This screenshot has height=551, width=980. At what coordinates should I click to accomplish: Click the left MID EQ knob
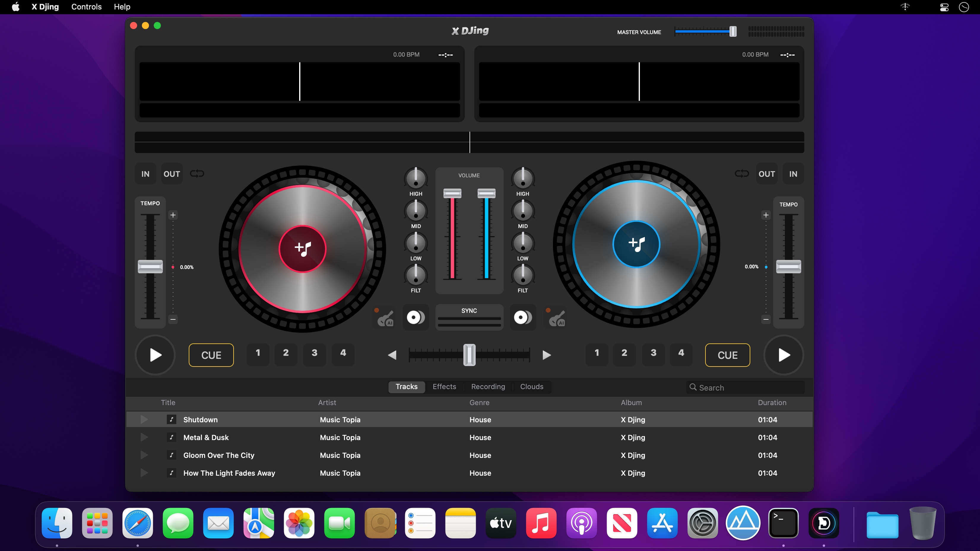click(x=416, y=211)
